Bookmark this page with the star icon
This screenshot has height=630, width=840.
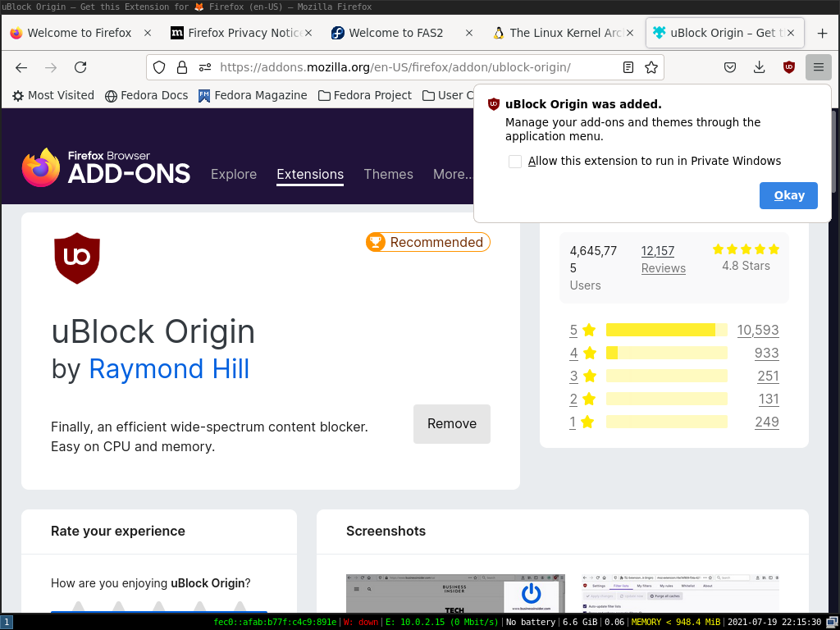tap(651, 67)
